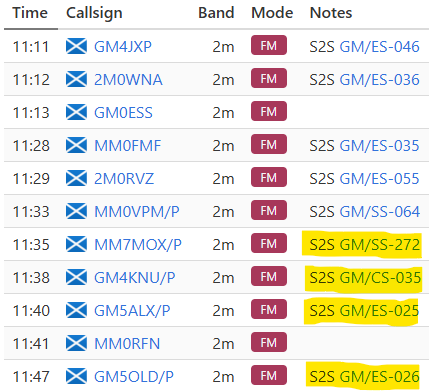Viewport: 431px width, 391px height.
Task: Open summit link GM/SS-064
Action: [x=379, y=211]
